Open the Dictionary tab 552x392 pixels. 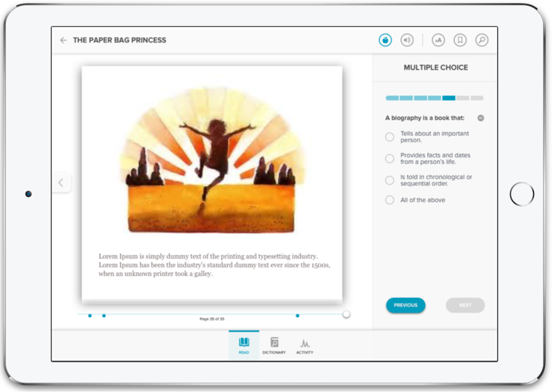tap(274, 346)
